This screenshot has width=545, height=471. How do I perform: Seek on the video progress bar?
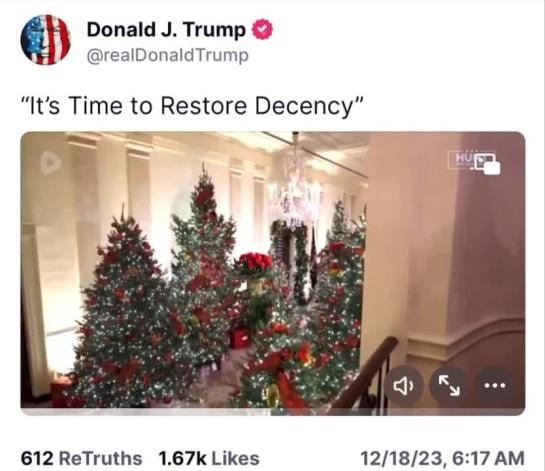pyautogui.click(x=273, y=412)
